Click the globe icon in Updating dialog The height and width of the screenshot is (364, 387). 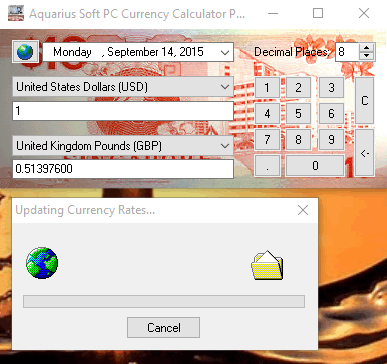[42, 263]
